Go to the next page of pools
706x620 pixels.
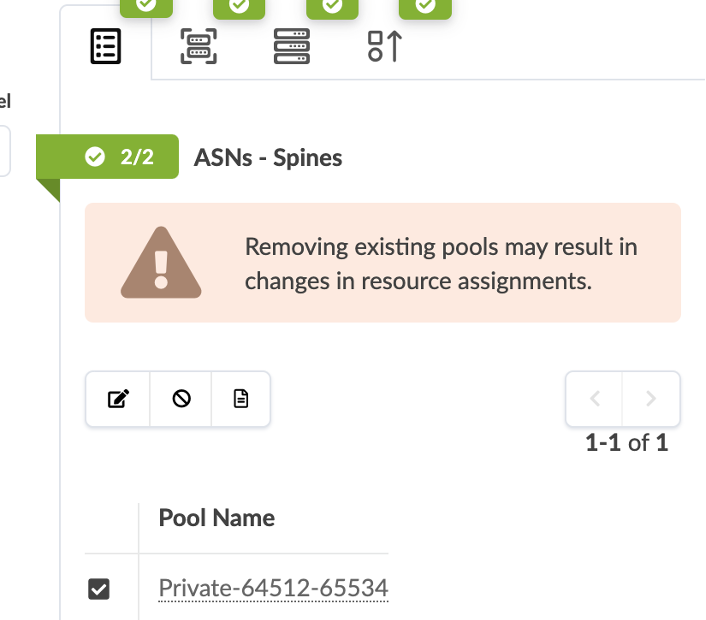tap(651, 399)
